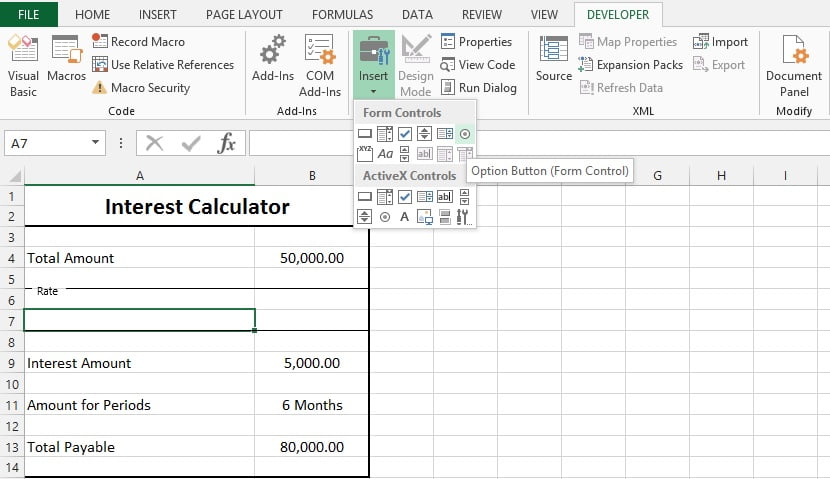This screenshot has width=830, height=479.
Task: Toggle Design Mode
Action: [x=416, y=66]
